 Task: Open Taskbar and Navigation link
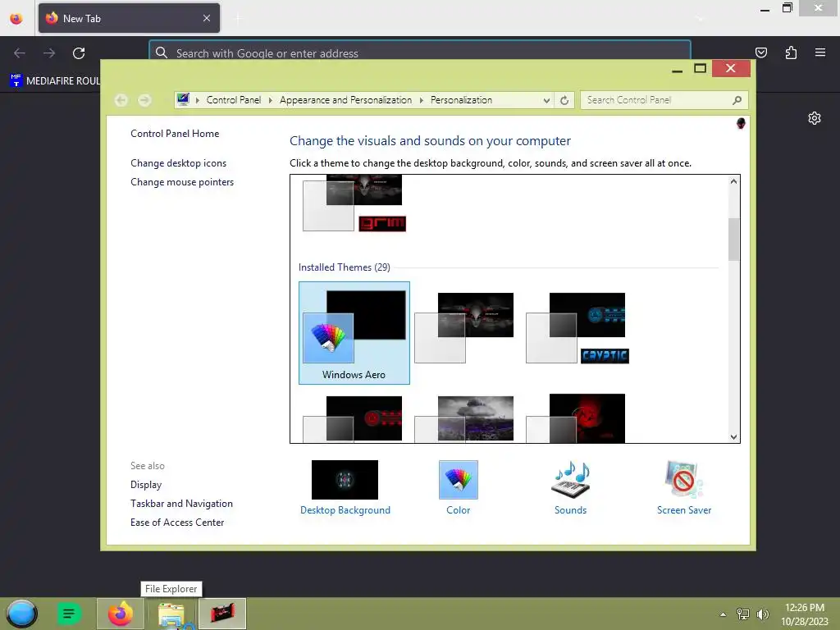point(181,504)
